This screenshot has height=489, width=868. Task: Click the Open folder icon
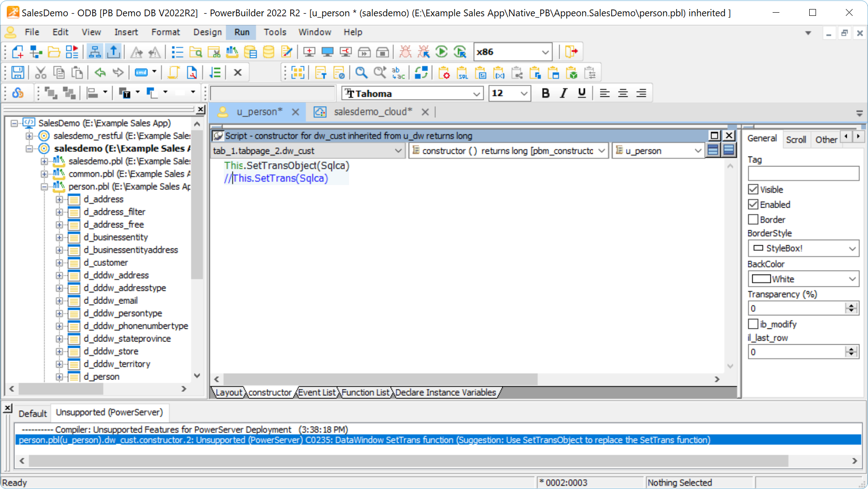point(54,52)
